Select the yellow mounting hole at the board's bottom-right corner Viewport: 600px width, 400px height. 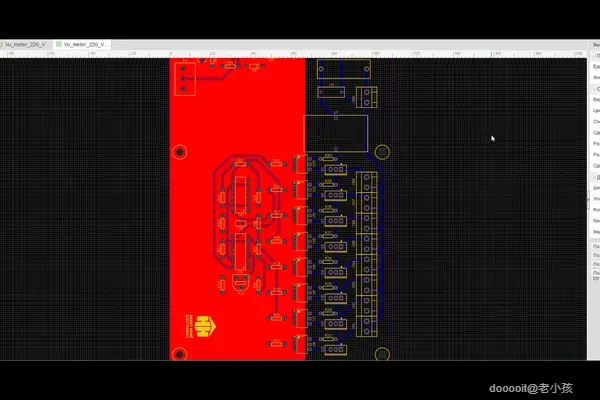tap(382, 354)
